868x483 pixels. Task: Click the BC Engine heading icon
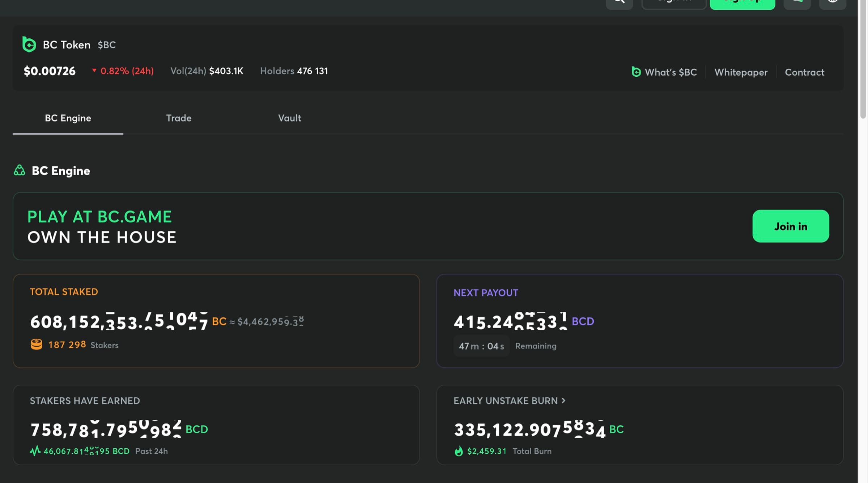(x=20, y=171)
